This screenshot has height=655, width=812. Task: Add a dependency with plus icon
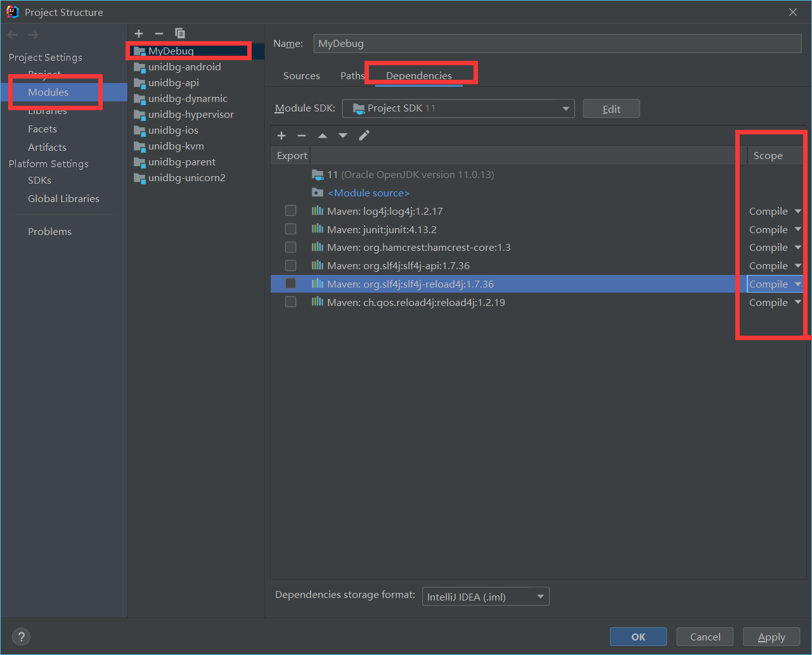point(281,136)
